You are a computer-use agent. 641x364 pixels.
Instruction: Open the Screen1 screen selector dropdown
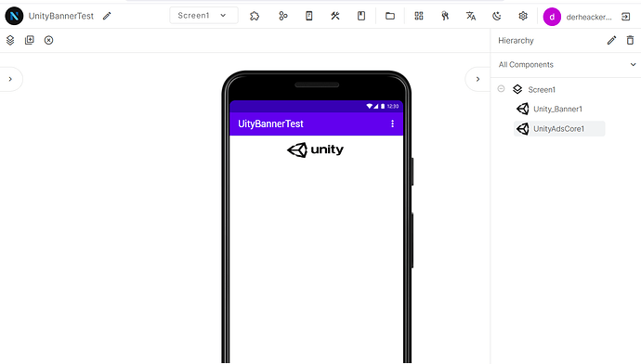[x=203, y=16]
